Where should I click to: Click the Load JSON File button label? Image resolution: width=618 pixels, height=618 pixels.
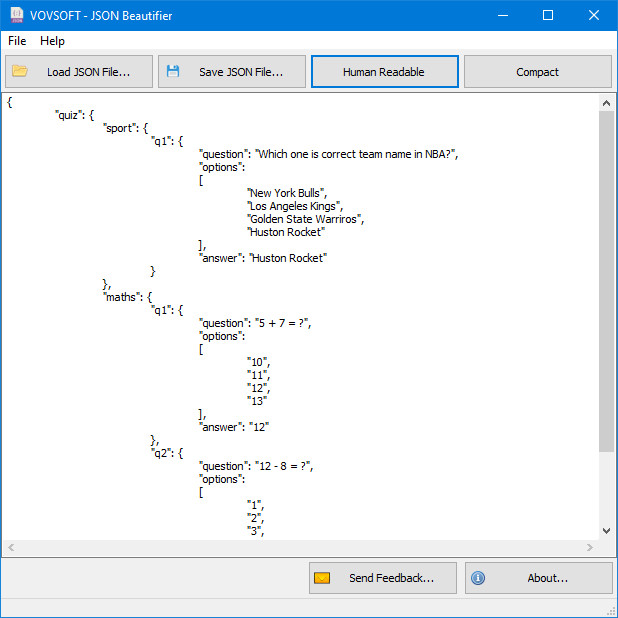coord(89,72)
